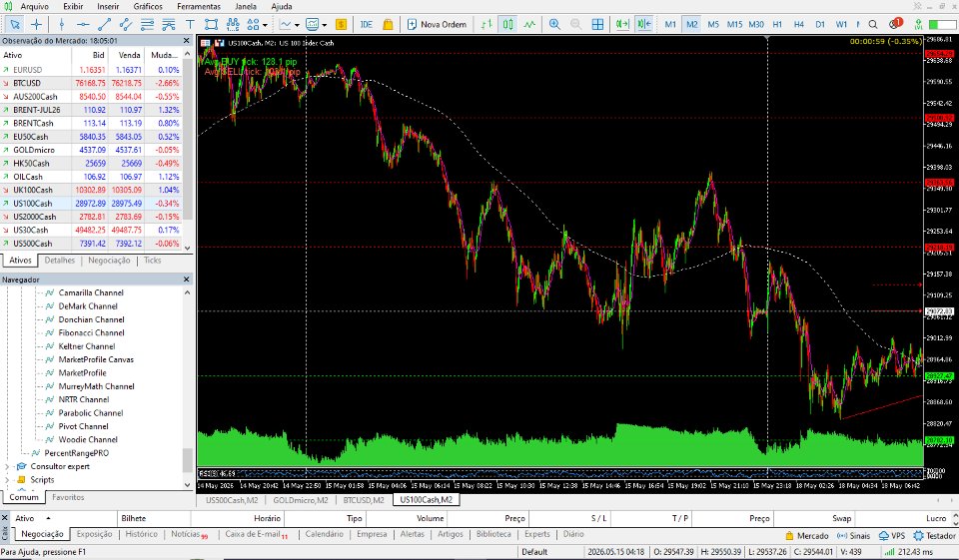The width and height of the screenshot is (959, 560).
Task: Open the IDE MetaEditor
Action: (367, 24)
